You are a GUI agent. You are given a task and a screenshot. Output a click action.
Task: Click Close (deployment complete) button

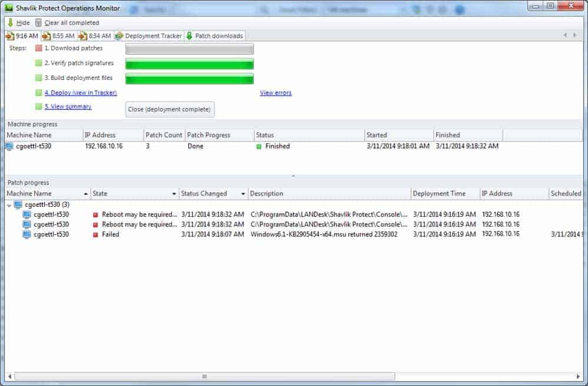[170, 109]
